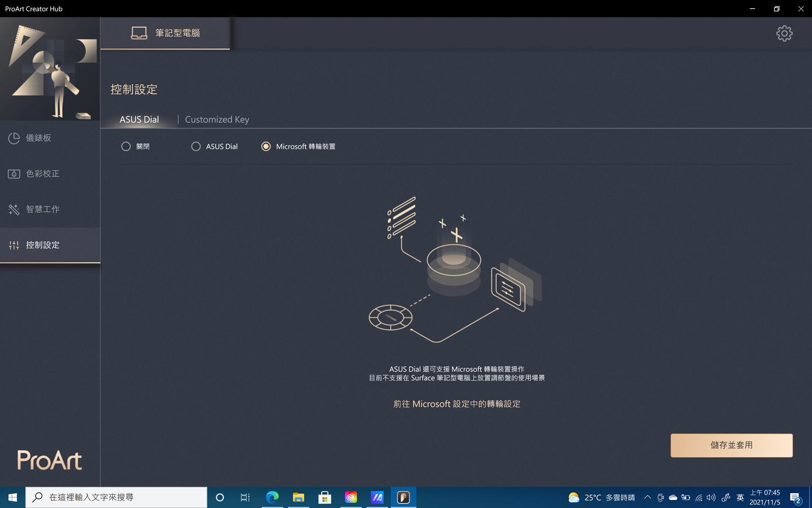
Task: Open 色彩校正 color calibration in sidebar
Action: [x=43, y=174]
